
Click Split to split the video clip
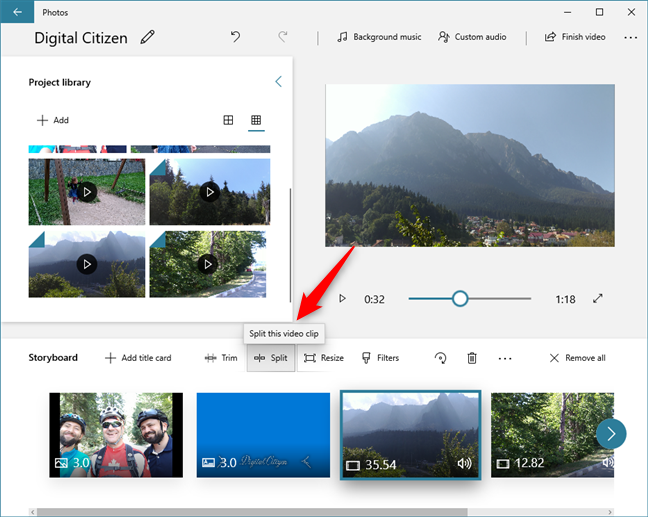(271, 358)
